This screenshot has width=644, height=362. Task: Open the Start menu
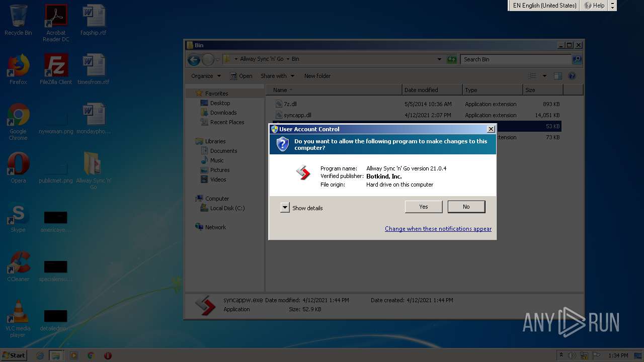pos(14,355)
